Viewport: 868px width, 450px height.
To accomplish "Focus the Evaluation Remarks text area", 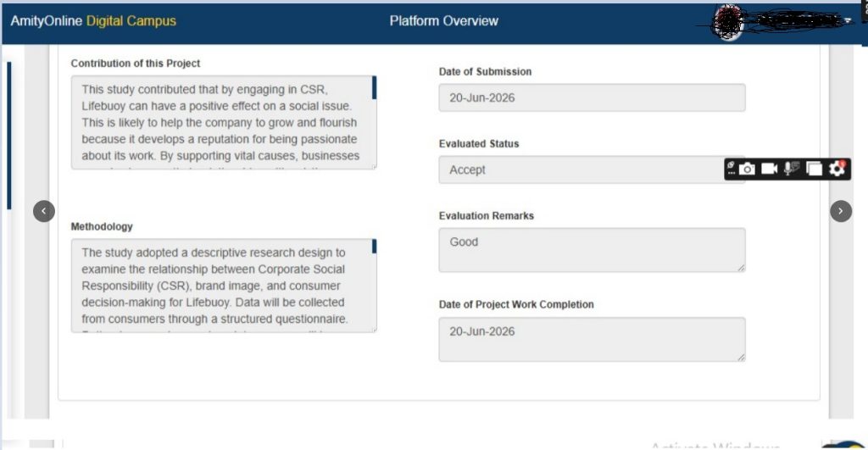I will [x=592, y=250].
